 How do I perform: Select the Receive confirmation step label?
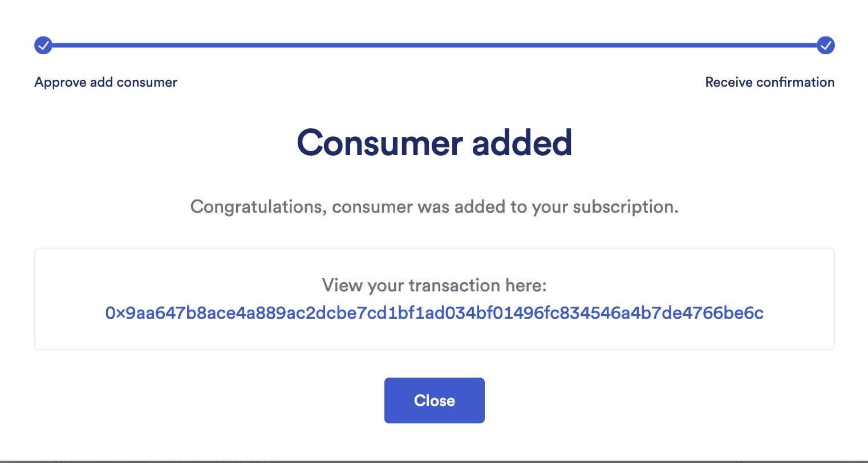click(x=770, y=82)
